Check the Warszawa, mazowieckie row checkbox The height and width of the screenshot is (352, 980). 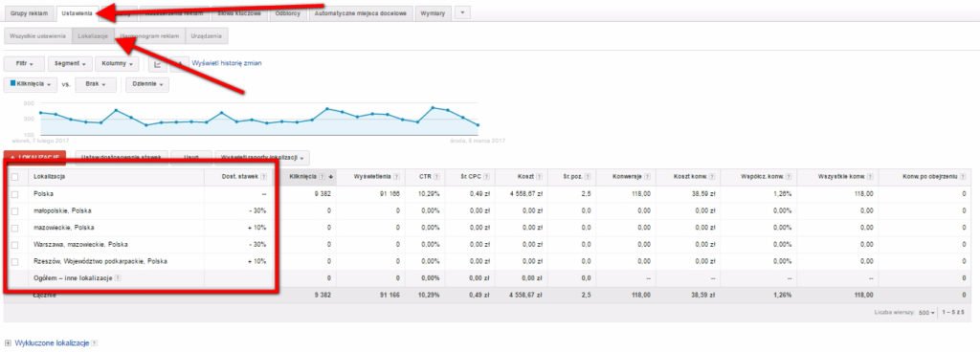tap(15, 245)
